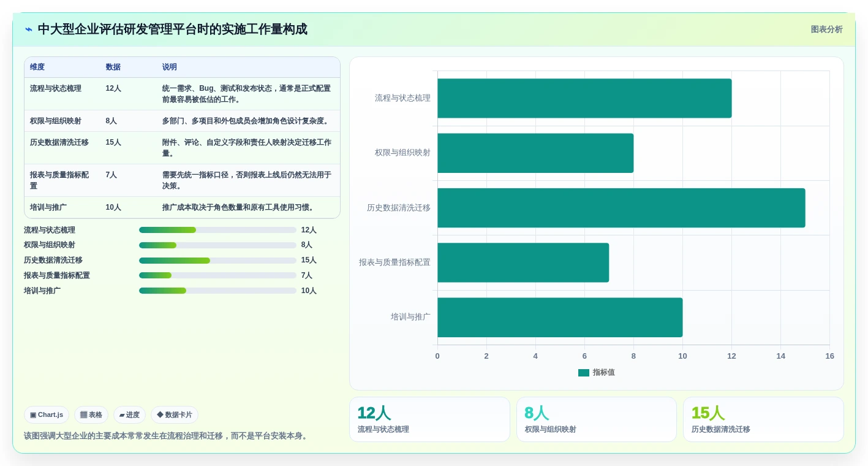Image resolution: width=868 pixels, height=466 pixels.
Task: Click the 流程与状态梳理 progress bar
Action: point(217,230)
